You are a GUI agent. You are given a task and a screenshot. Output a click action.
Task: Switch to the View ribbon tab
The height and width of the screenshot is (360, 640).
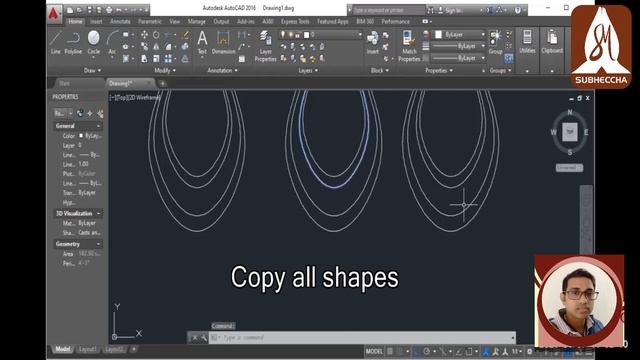click(x=175, y=22)
